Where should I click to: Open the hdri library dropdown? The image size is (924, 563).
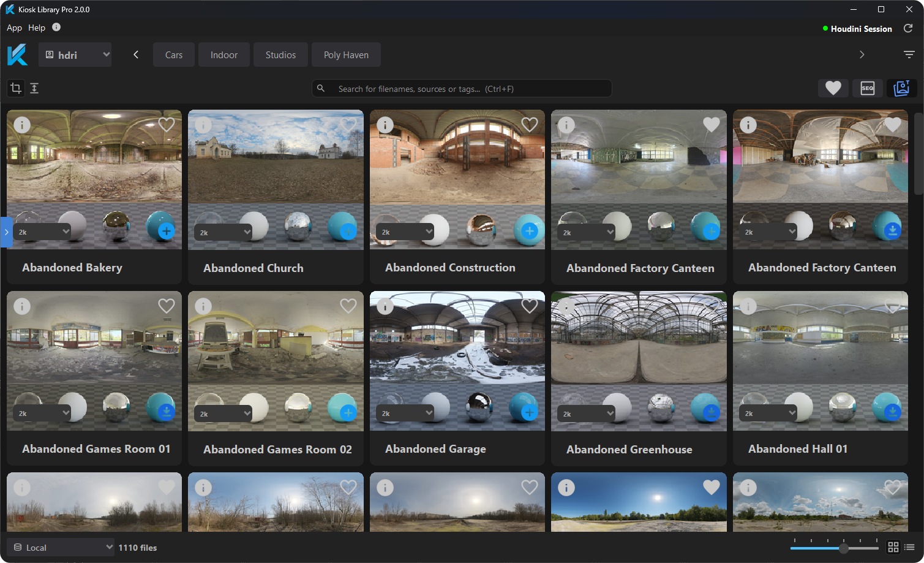click(x=75, y=55)
